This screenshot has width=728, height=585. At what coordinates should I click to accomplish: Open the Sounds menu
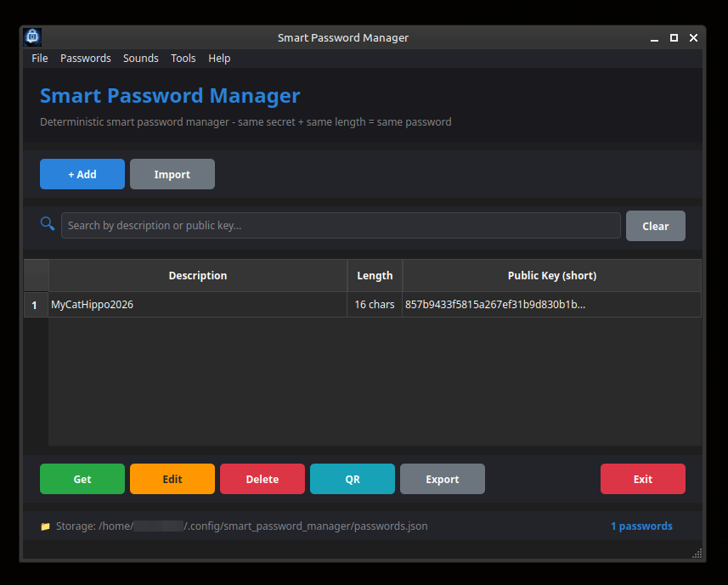[141, 59]
